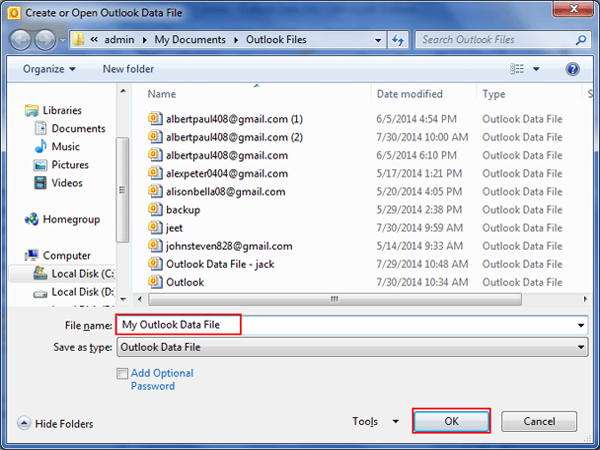The width and height of the screenshot is (600, 450).
Task: Click the Outlook data file icon
Action: coord(155,282)
